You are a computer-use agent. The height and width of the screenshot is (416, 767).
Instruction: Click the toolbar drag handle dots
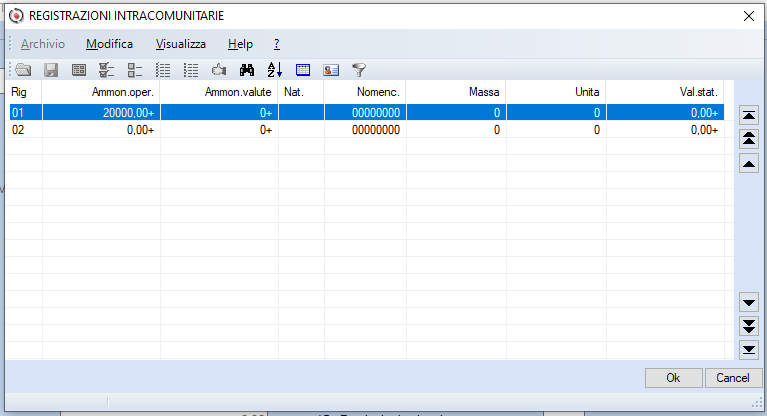tap(10, 70)
